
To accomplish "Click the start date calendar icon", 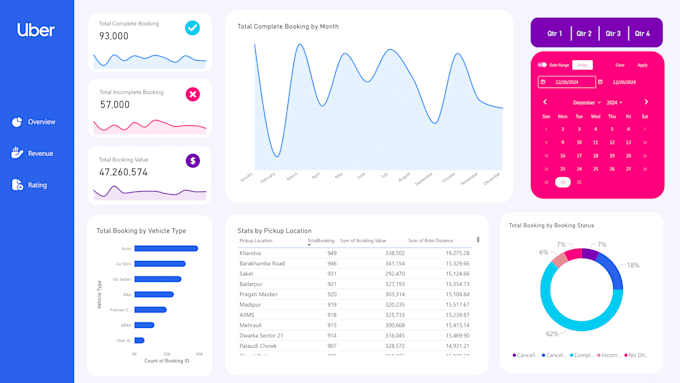I will [543, 82].
